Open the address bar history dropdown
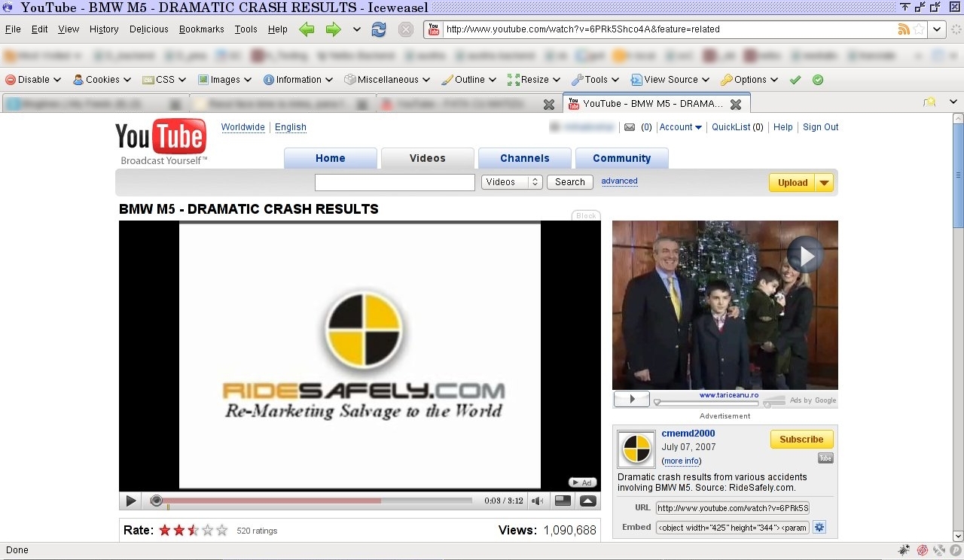The width and height of the screenshot is (964, 560). tap(937, 29)
